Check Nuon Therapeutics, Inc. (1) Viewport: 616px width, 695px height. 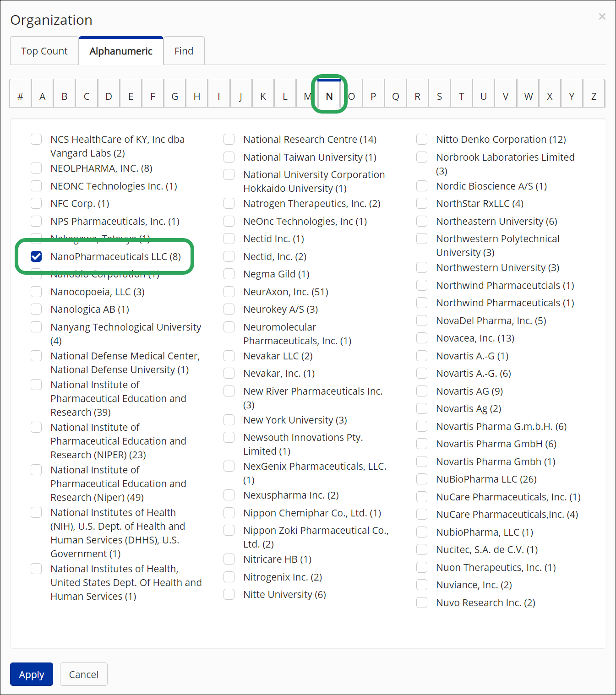tap(422, 567)
